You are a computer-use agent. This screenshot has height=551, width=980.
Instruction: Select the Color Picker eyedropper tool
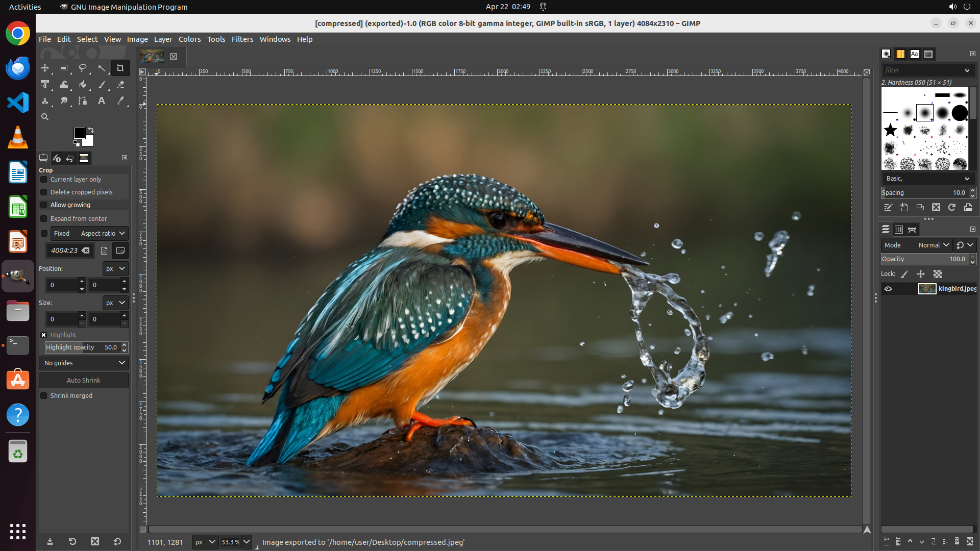coord(120,101)
